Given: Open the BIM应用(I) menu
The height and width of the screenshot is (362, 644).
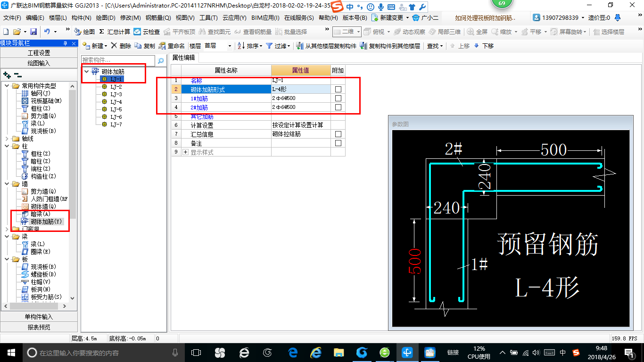Looking at the screenshot, I should click(265, 18).
